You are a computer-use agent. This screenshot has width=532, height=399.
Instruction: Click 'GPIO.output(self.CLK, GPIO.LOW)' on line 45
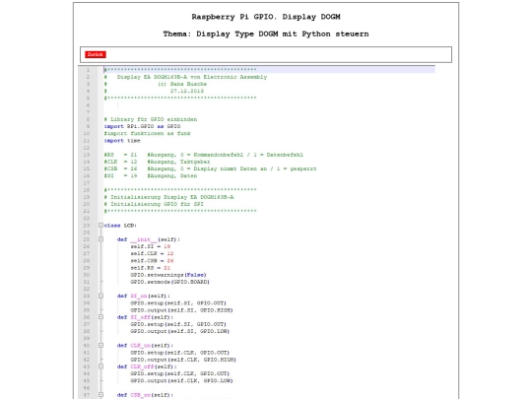click(181, 380)
